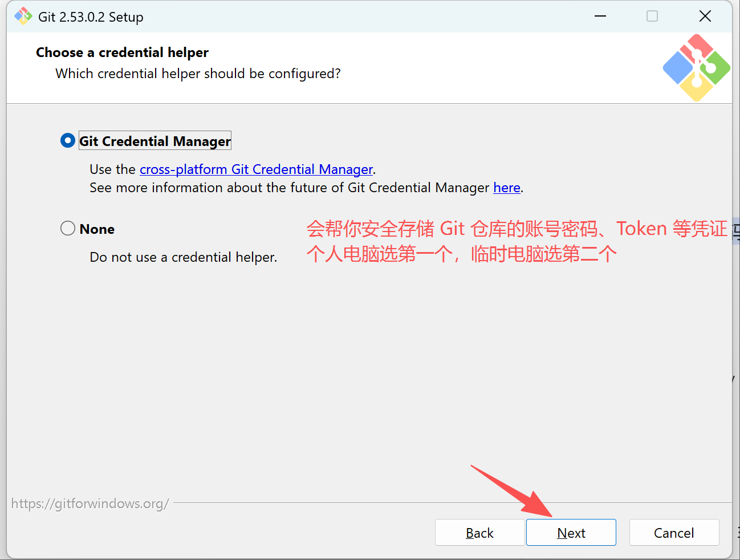The height and width of the screenshot is (560, 740).
Task: Close the Git Setup window
Action: (x=705, y=16)
